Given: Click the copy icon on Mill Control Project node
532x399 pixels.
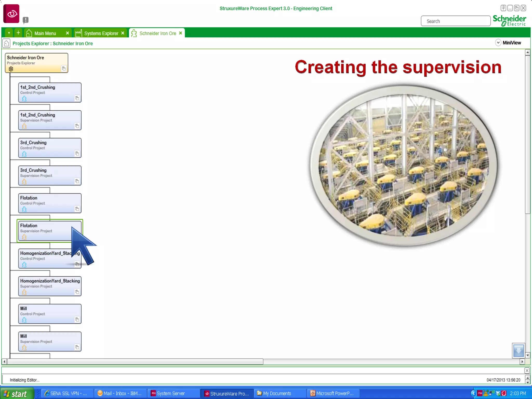Looking at the screenshot, I should 77,320.
